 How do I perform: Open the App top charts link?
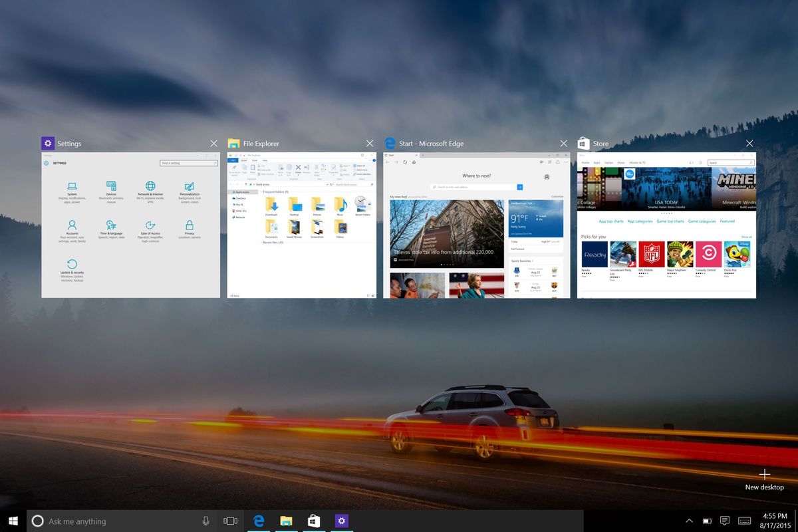tap(611, 221)
